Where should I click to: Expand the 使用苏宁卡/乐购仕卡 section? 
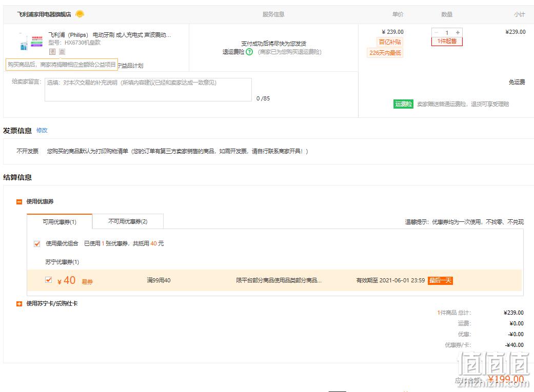click(19, 303)
